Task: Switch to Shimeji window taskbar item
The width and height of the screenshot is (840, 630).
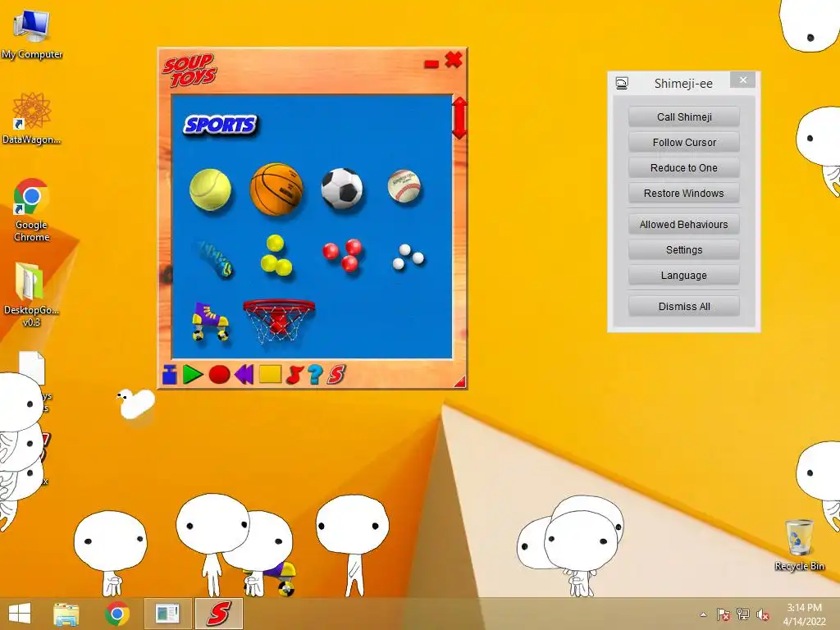Action: click(x=167, y=614)
